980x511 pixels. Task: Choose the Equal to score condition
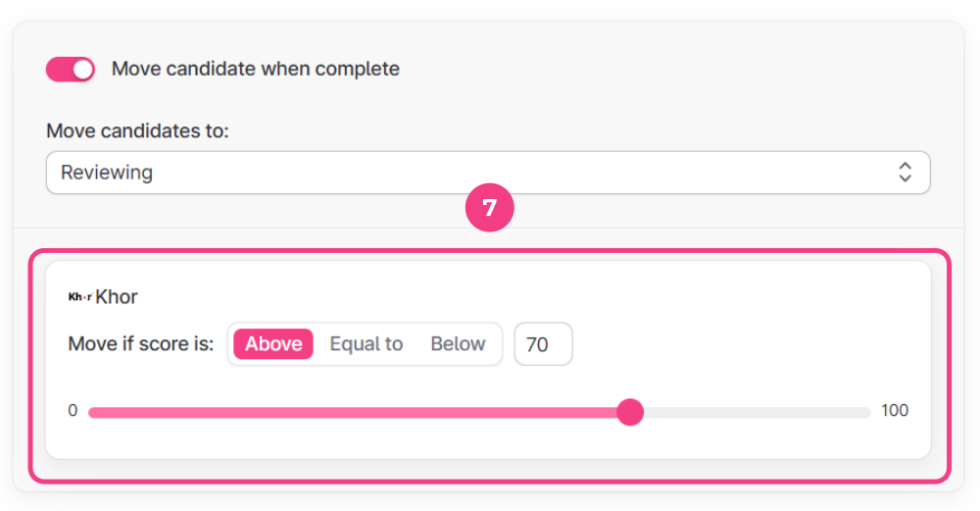click(x=366, y=344)
